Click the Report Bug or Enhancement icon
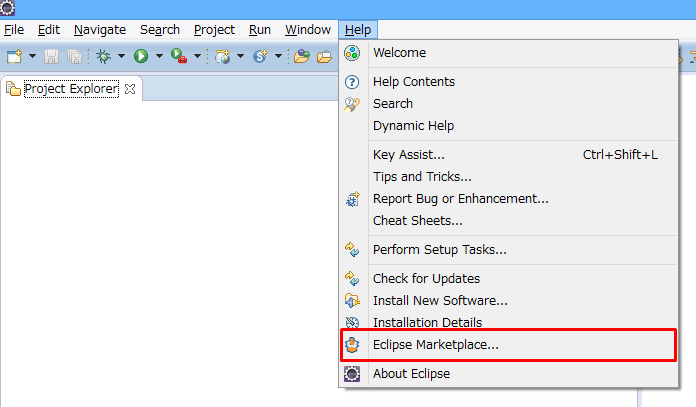The image size is (696, 407). [352, 199]
